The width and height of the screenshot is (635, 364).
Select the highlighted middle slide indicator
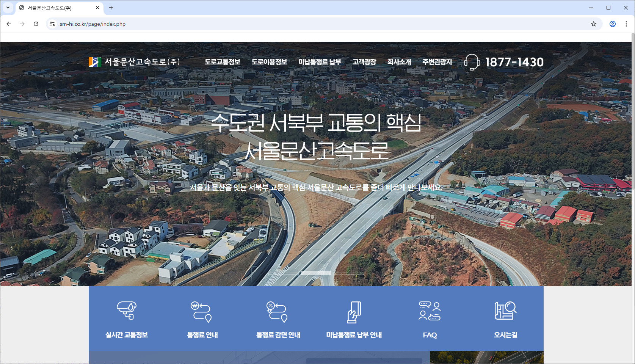[316, 273]
